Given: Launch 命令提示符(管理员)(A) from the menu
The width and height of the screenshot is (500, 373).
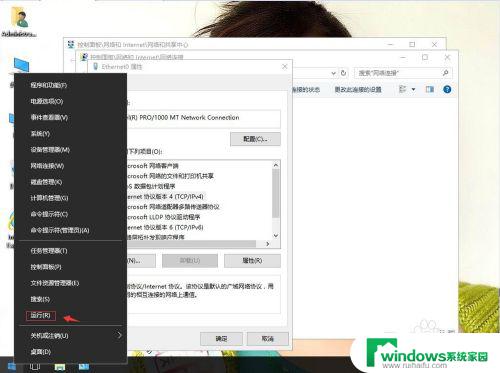Looking at the screenshot, I should click(x=60, y=230).
